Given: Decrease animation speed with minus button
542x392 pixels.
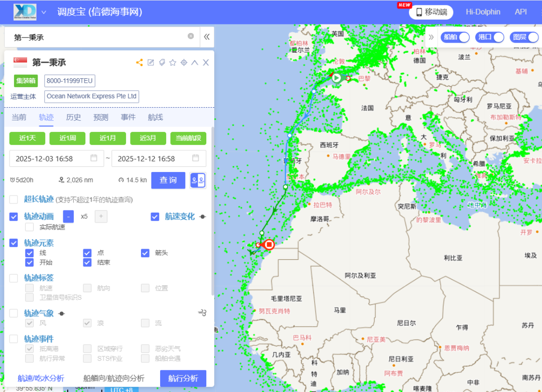Looking at the screenshot, I should [x=68, y=217].
